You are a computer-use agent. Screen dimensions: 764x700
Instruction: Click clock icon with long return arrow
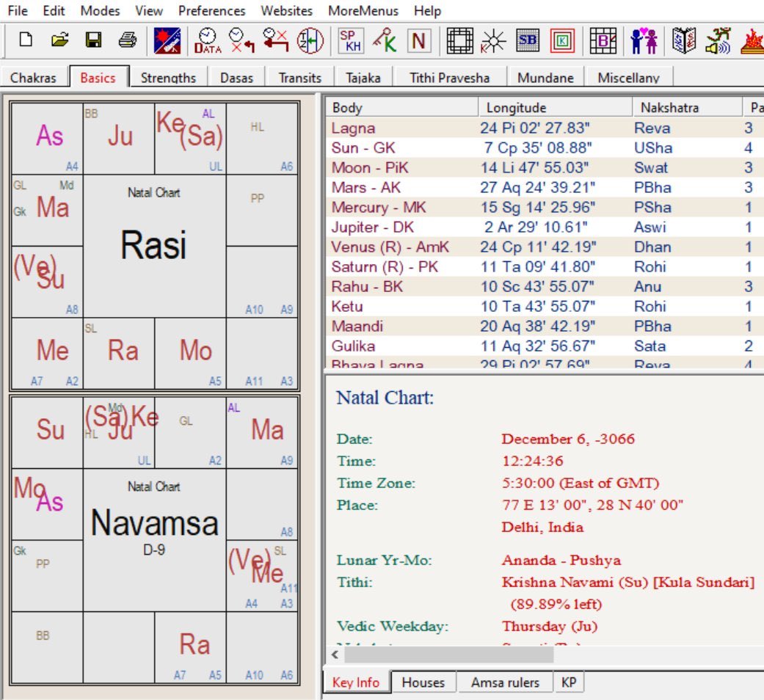[276, 40]
